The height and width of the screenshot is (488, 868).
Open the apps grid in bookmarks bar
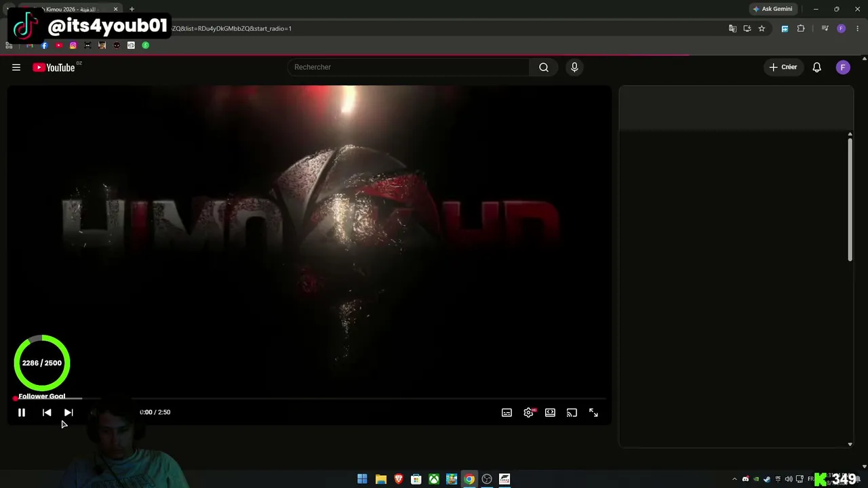[9, 45]
